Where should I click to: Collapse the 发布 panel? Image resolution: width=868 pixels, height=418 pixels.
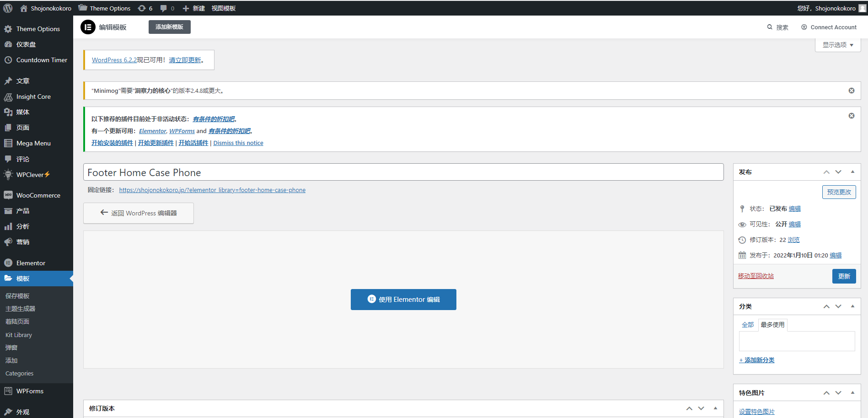click(852, 171)
